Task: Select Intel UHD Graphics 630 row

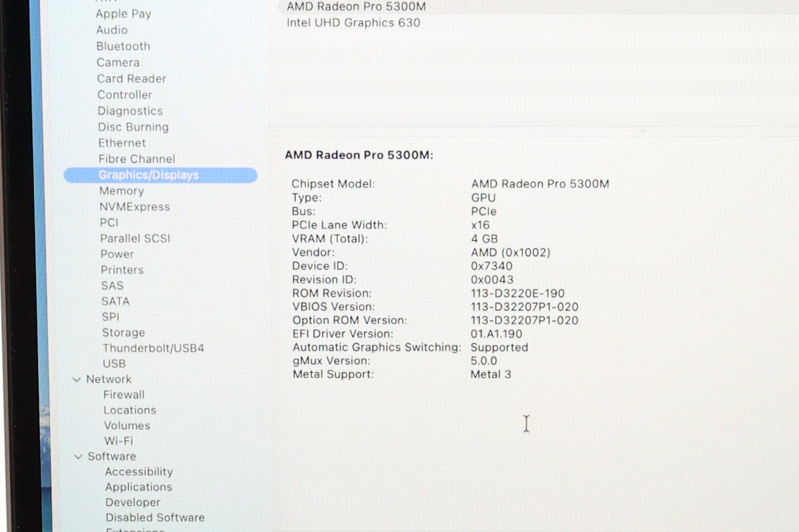Action: coord(353,23)
